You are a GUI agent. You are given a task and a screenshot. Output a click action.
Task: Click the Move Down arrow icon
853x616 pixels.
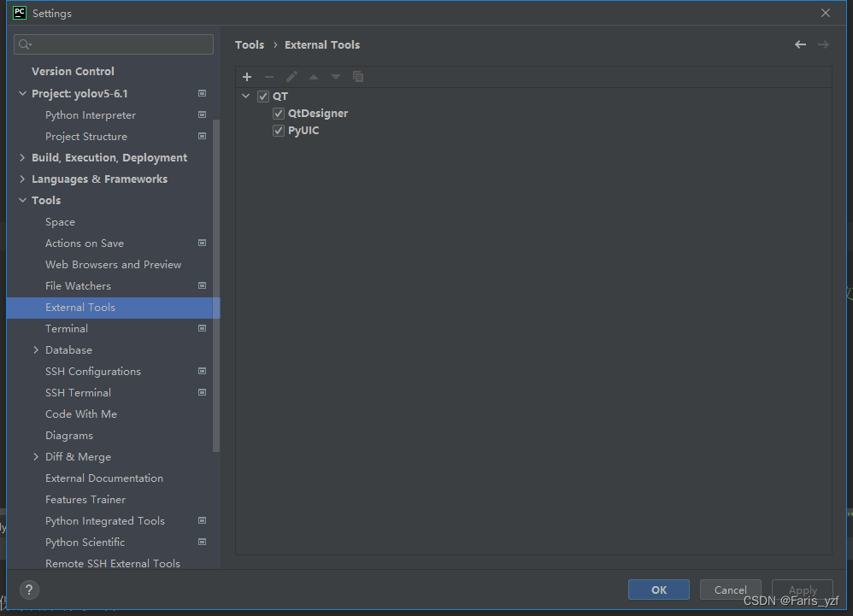point(336,77)
